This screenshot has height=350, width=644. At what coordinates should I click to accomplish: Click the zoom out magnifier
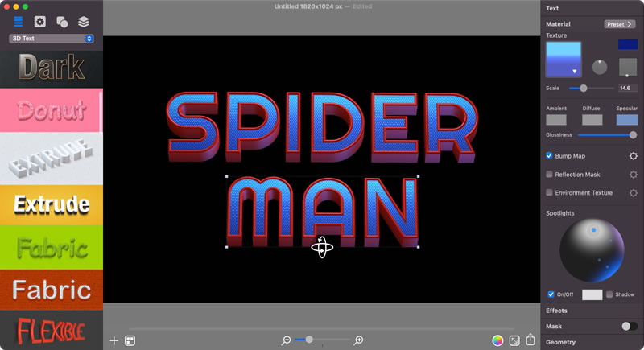(286, 340)
